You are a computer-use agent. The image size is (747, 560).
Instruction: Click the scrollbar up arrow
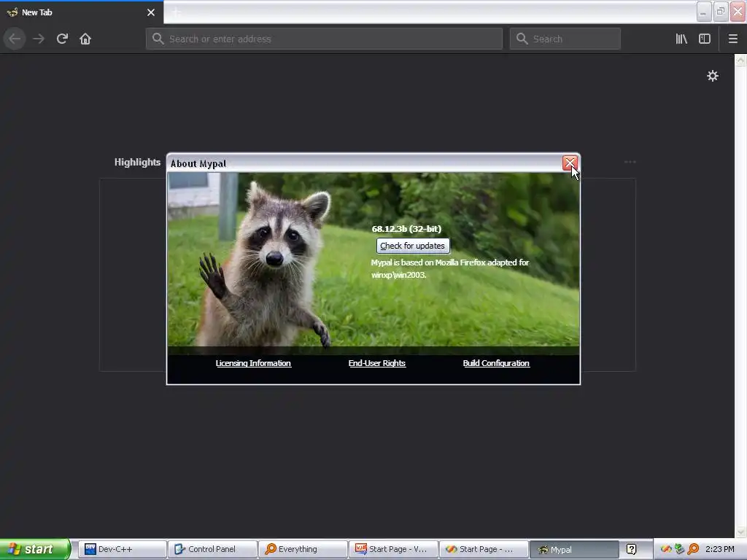tap(740, 60)
